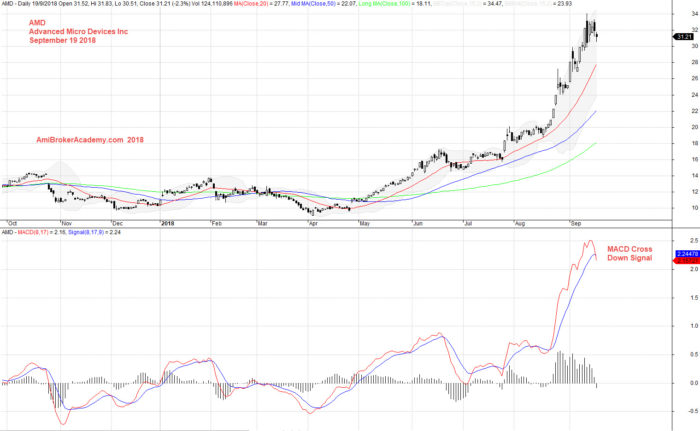Click the 'Jul' month label
The image size is (700, 431).
[x=468, y=223]
